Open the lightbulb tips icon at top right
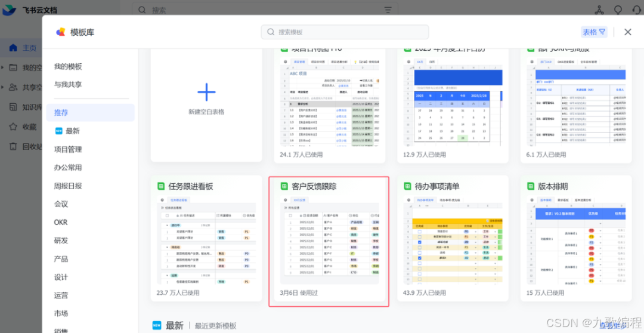 tap(618, 10)
